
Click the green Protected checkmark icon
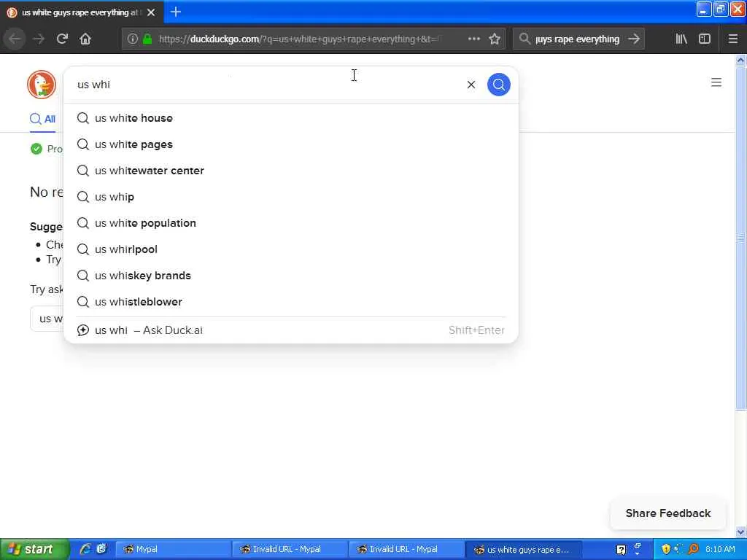coord(36,149)
